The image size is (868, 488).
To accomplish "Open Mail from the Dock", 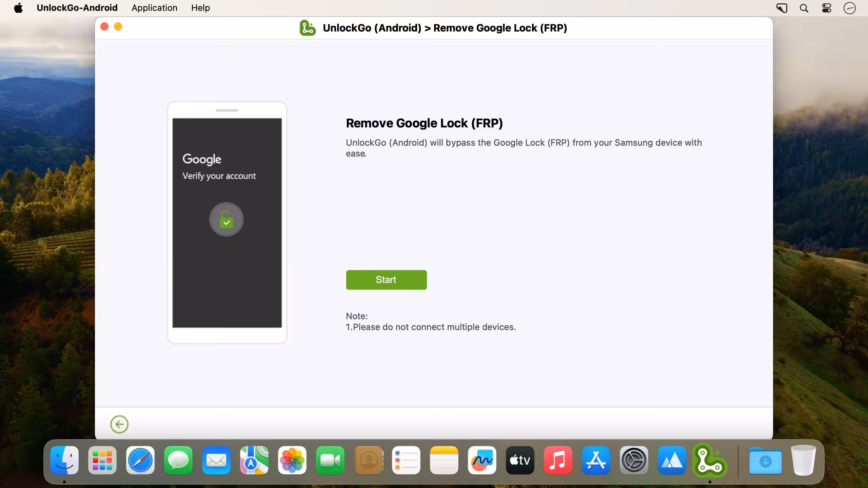I will [x=216, y=460].
